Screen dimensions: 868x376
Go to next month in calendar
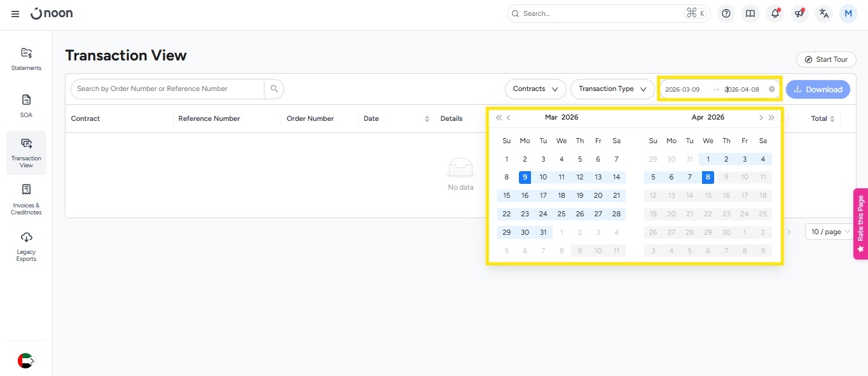click(761, 118)
